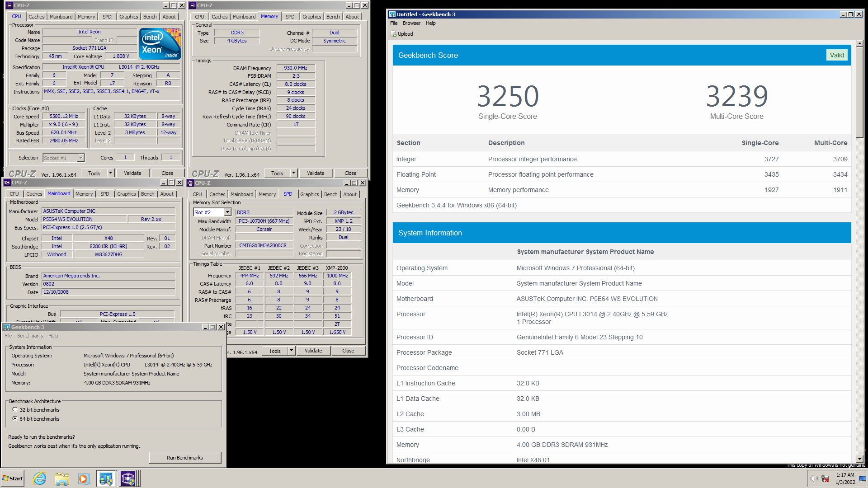Click the green Valid badge
This screenshot has width=868, height=488.
click(837, 55)
